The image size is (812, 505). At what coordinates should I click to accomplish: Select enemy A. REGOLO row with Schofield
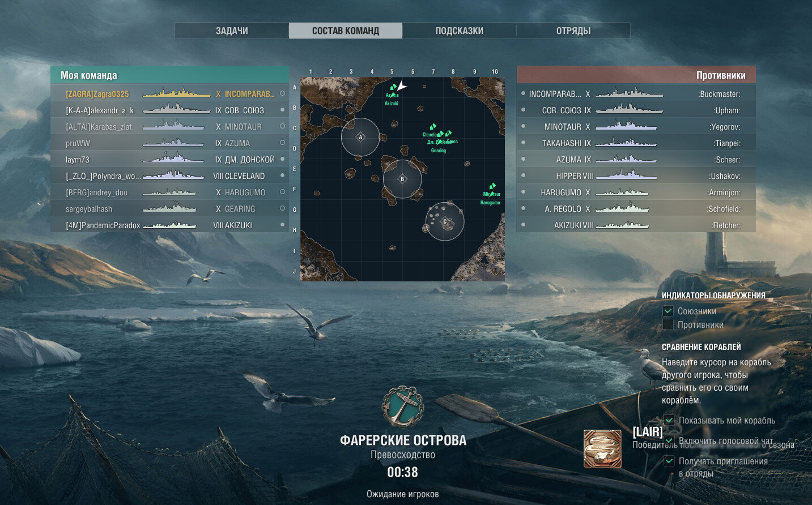point(636,209)
